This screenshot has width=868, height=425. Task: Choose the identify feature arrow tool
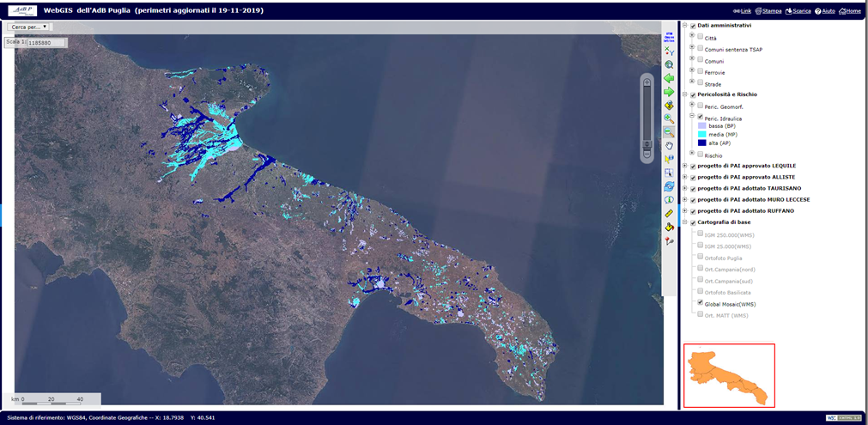pos(670,159)
